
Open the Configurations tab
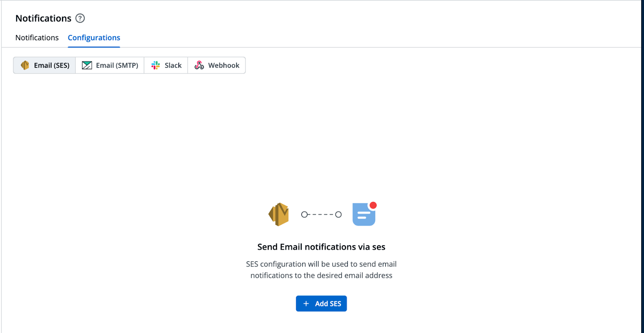[94, 37]
